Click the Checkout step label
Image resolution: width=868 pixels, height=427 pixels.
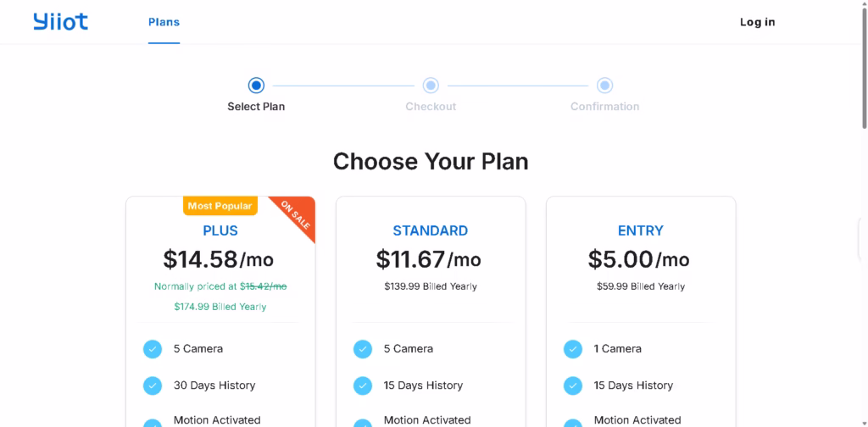click(x=431, y=107)
